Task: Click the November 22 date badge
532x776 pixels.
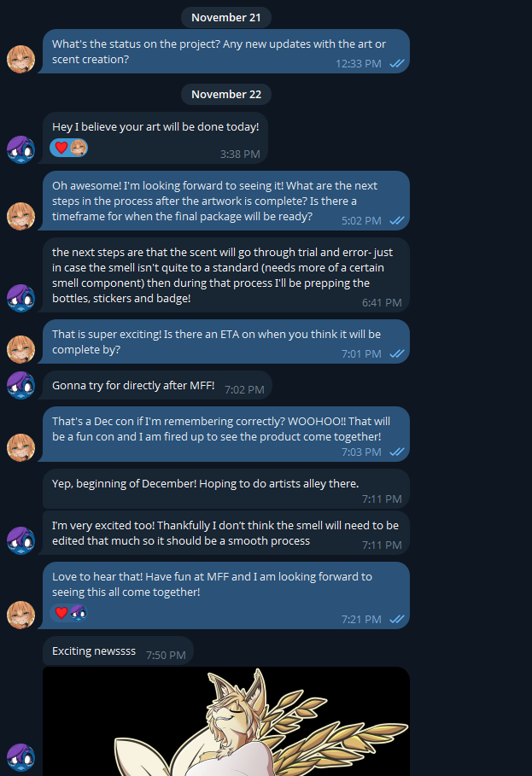Action: [x=226, y=94]
